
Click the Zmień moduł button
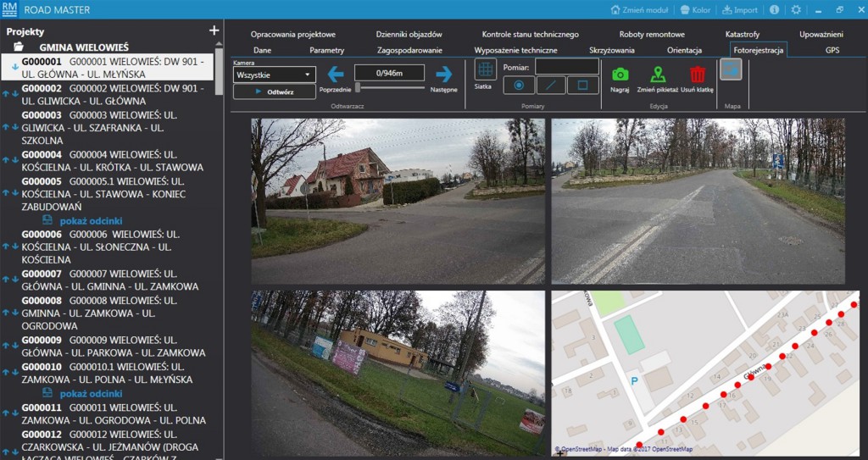coord(639,10)
